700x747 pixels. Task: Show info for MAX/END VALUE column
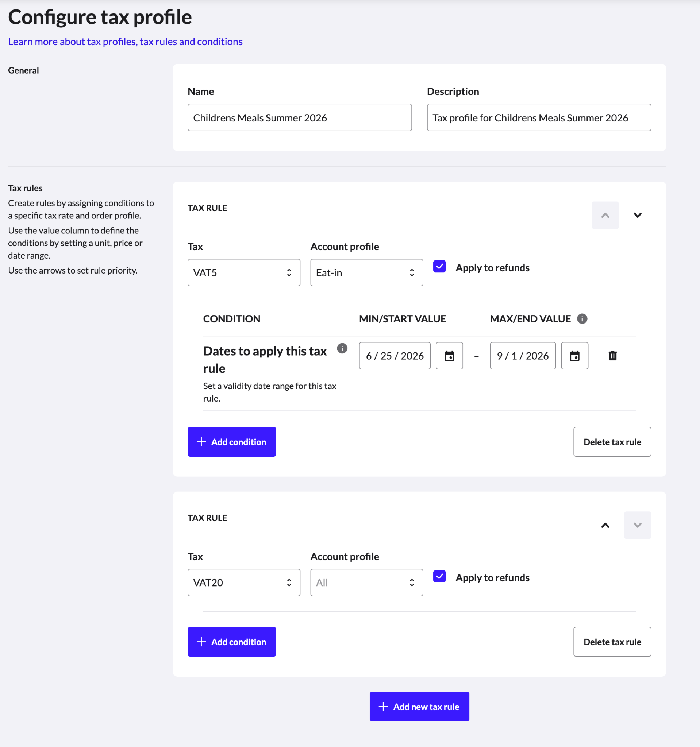pyautogui.click(x=582, y=319)
